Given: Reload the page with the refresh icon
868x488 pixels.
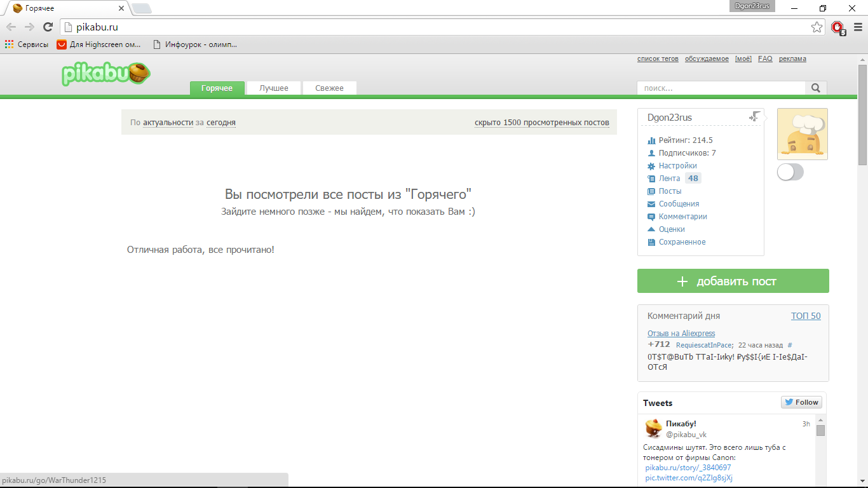Looking at the screenshot, I should tap(48, 27).
